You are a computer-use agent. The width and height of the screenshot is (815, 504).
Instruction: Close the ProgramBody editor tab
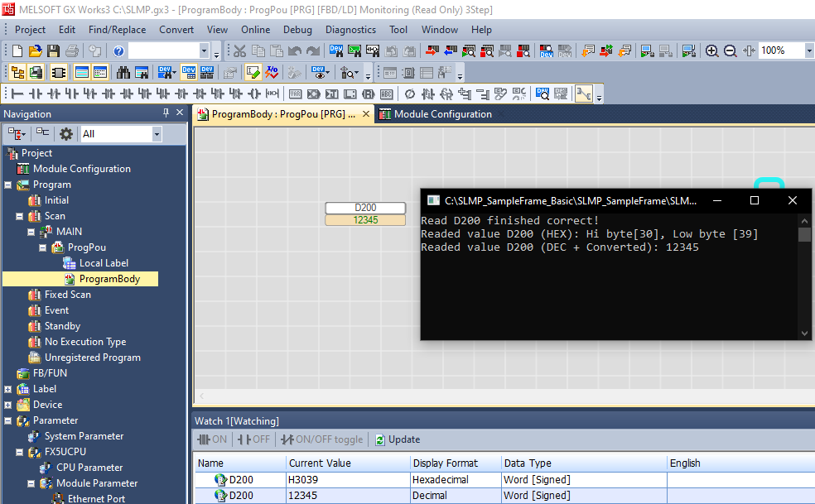366,113
